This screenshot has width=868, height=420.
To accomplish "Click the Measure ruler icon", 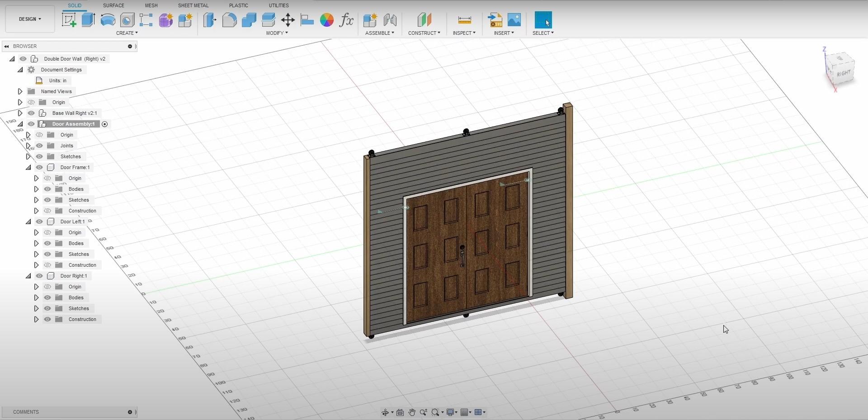I will pyautogui.click(x=464, y=20).
